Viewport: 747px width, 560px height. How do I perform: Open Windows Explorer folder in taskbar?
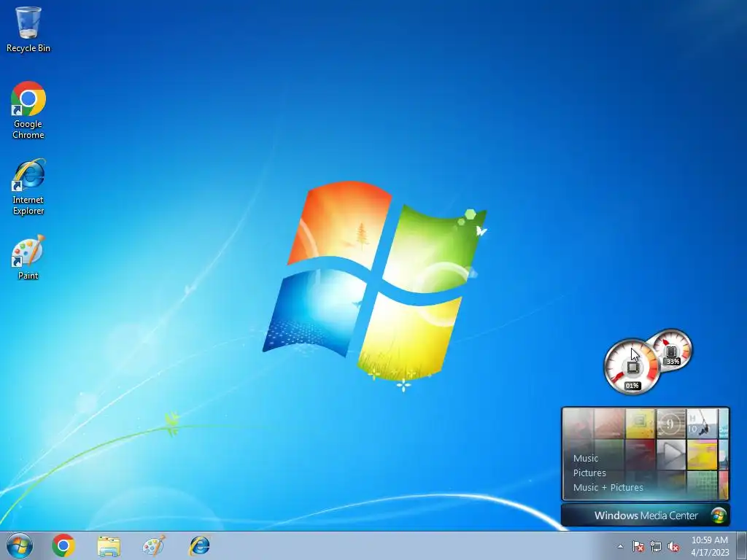pyautogui.click(x=109, y=545)
